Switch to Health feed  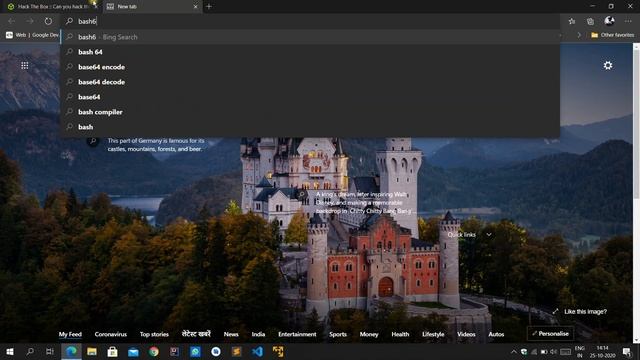[400, 334]
